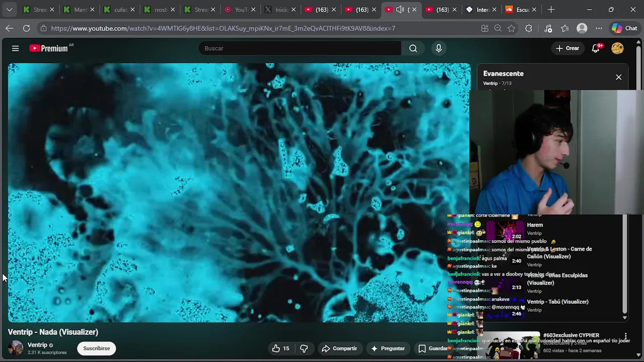This screenshot has height=362, width=644.
Task: Open the apps icon in address bar
Action: click(x=485, y=29)
